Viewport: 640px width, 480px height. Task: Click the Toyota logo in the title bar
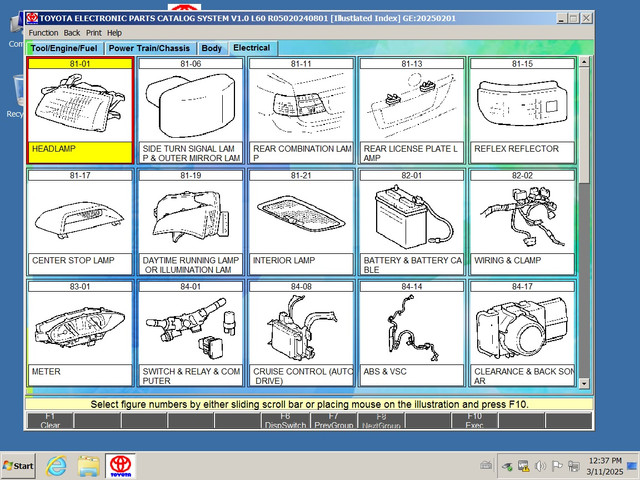pyautogui.click(x=32, y=18)
